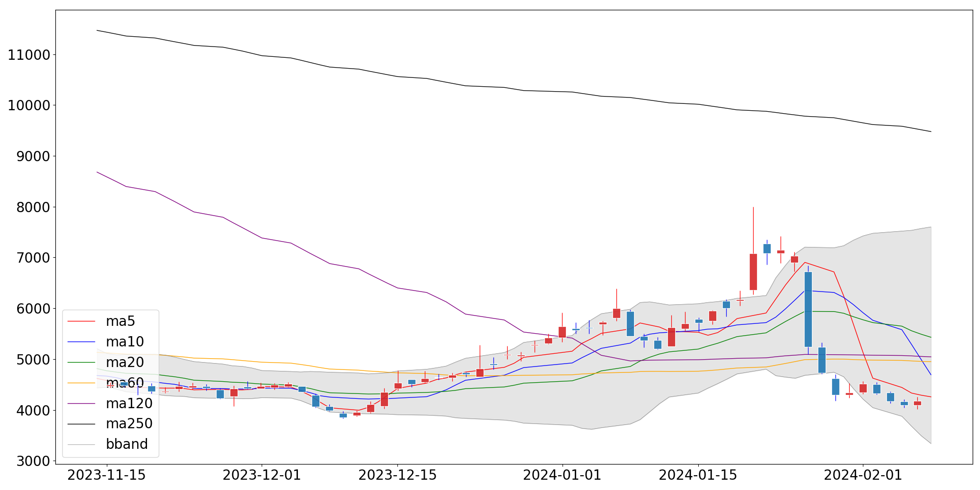Click the ma5 legend label
This screenshot has width=980, height=490.
(121, 321)
